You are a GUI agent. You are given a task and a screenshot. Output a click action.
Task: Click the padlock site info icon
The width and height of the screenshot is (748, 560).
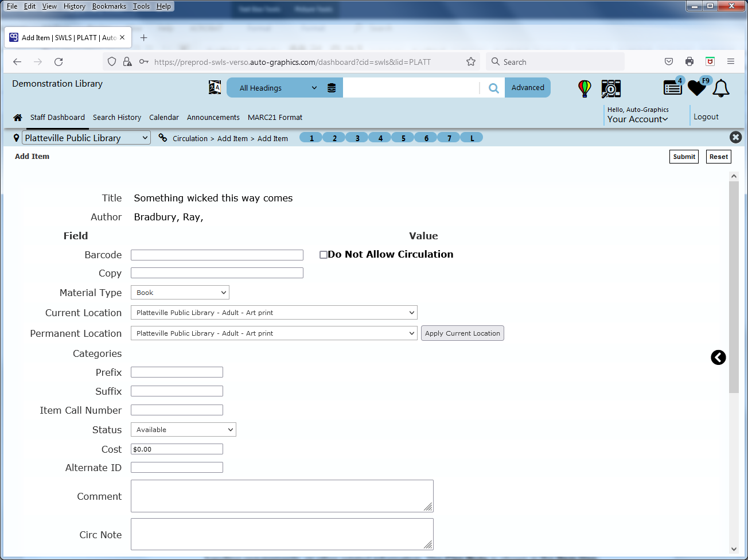(x=127, y=62)
